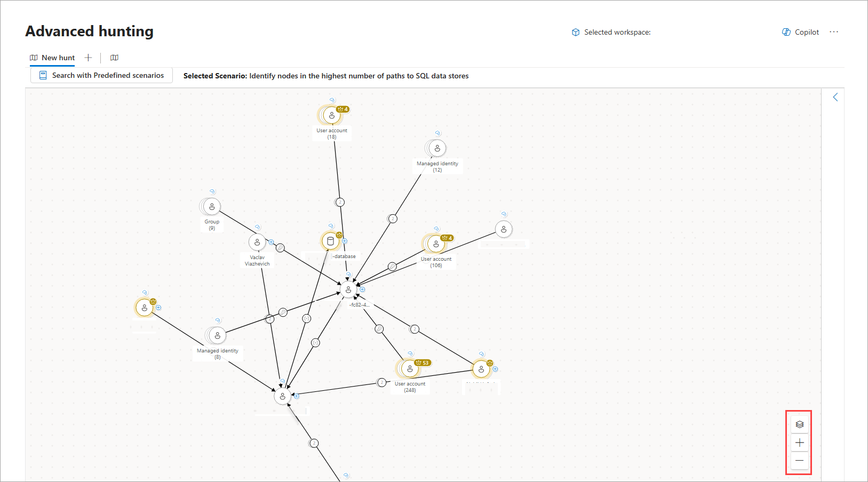Expand the collapsed right side panel

coord(835,97)
